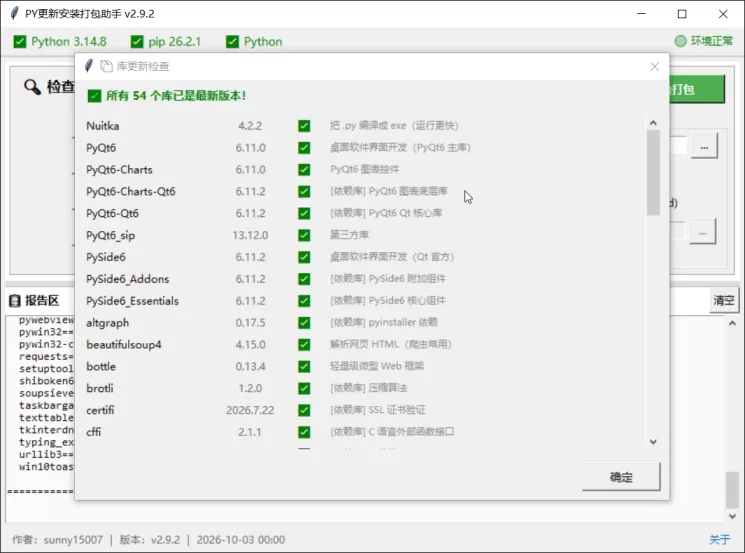Click the altgraph row checkbox
Image resolution: width=745 pixels, height=553 pixels.
tap(304, 323)
